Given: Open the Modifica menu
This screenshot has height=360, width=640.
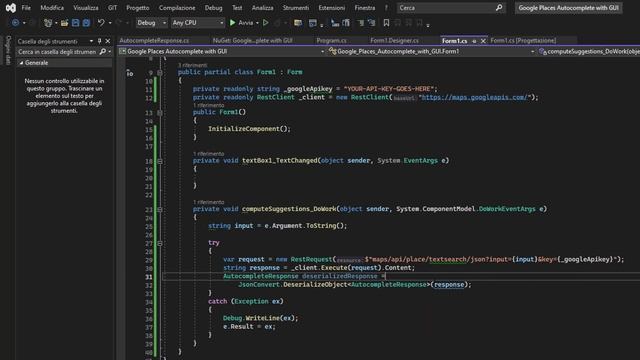Looking at the screenshot, I should tap(52, 8).
